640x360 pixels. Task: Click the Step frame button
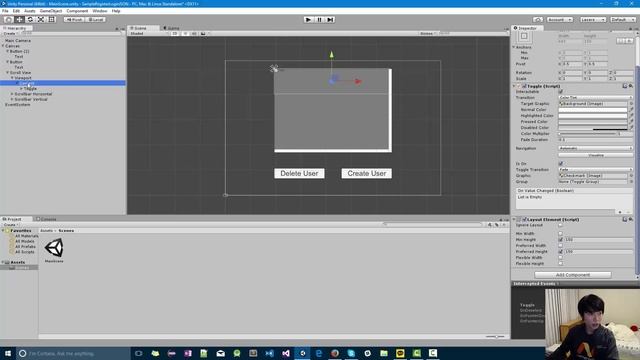click(x=330, y=20)
